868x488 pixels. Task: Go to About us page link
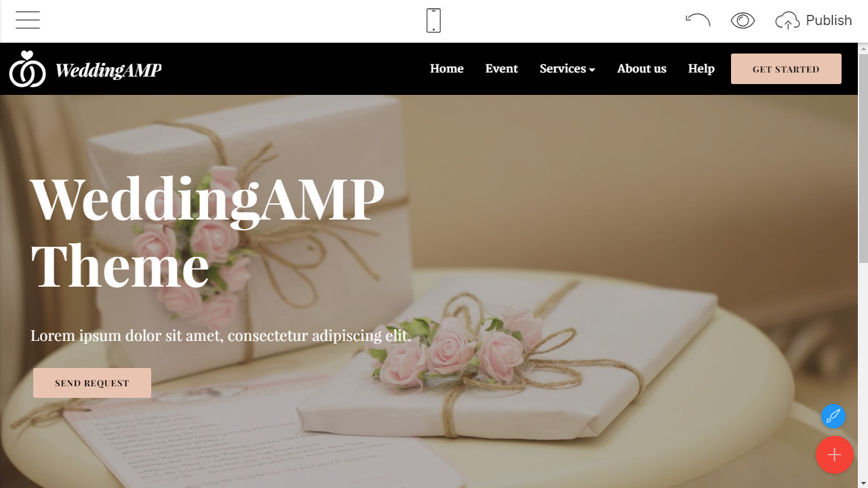642,68
